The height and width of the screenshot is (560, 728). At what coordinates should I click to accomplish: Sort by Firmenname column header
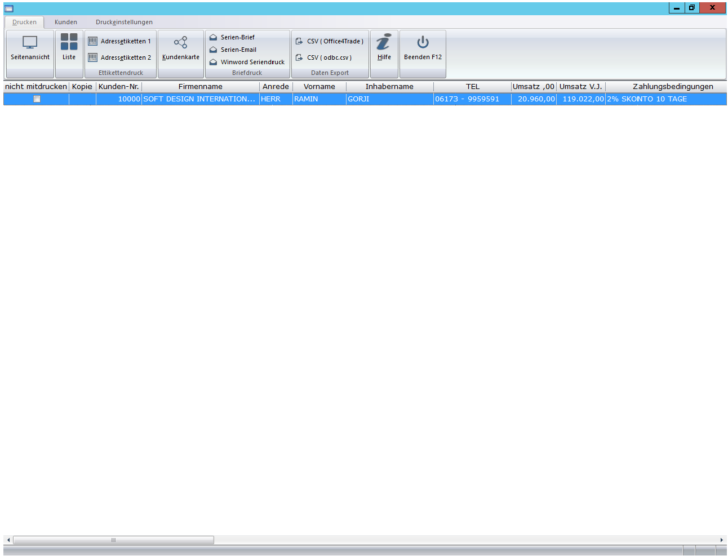200,87
